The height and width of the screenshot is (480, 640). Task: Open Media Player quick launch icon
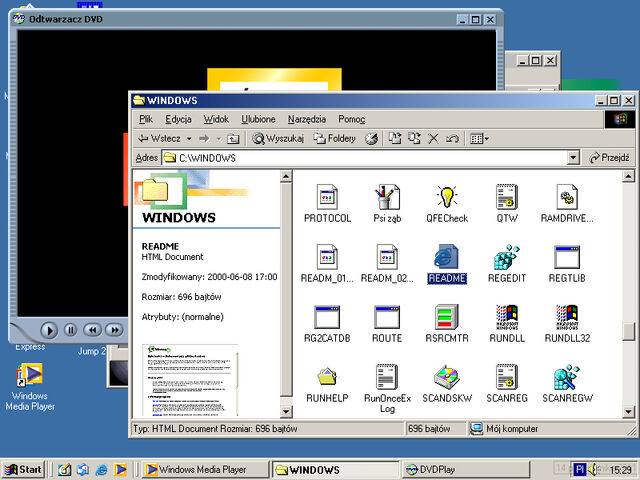click(x=120, y=470)
